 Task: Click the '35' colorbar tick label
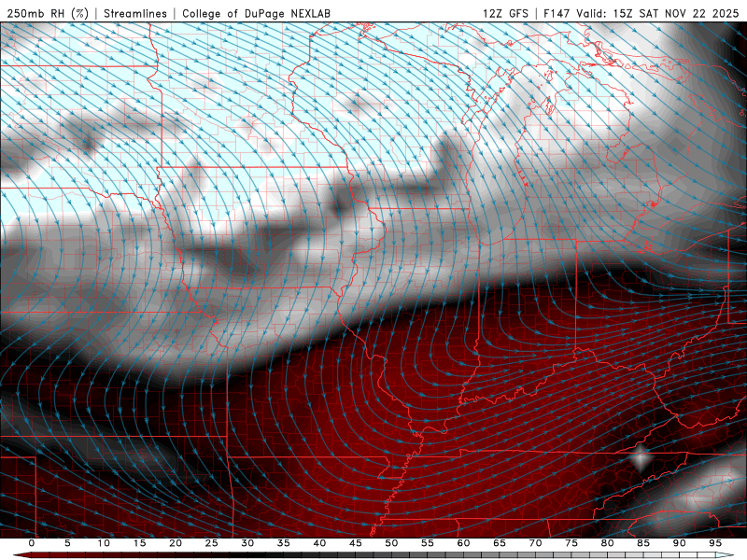pyautogui.click(x=284, y=543)
